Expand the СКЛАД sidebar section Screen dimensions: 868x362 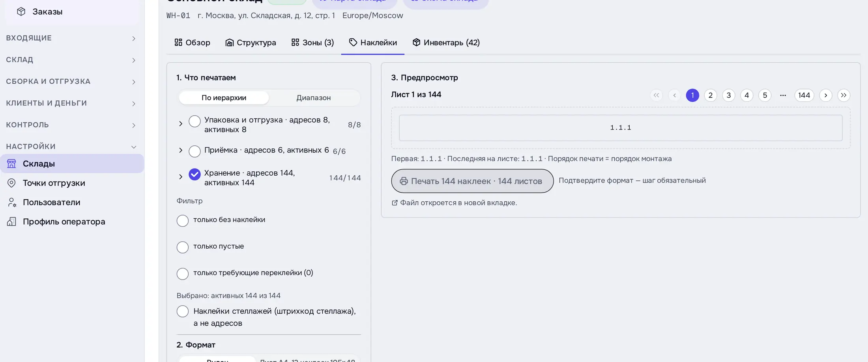[72, 60]
